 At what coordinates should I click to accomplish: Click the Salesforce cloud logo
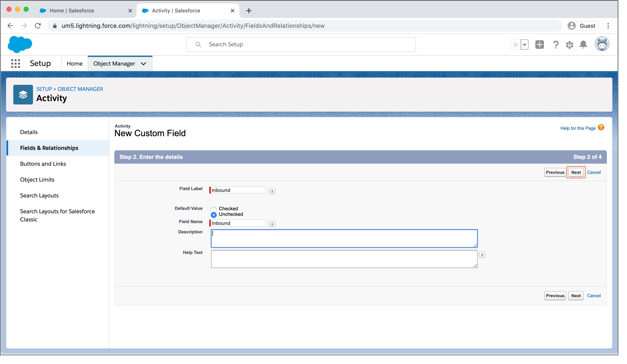point(20,44)
